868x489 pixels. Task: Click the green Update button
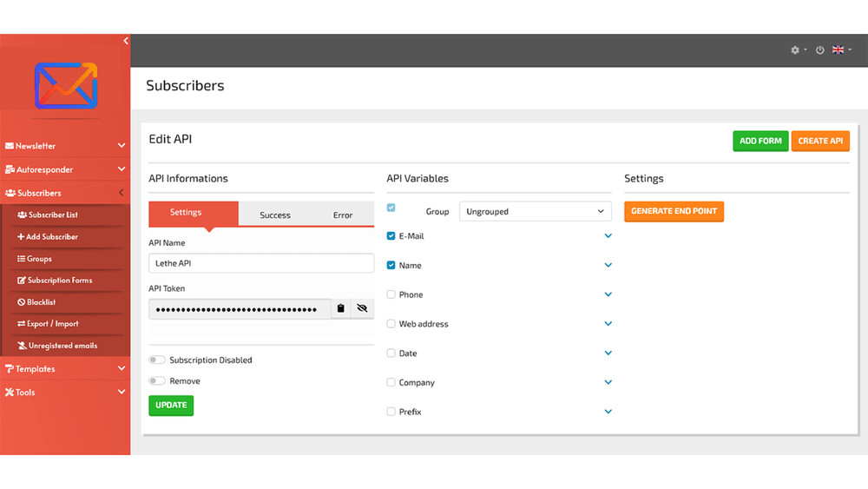[x=171, y=406]
